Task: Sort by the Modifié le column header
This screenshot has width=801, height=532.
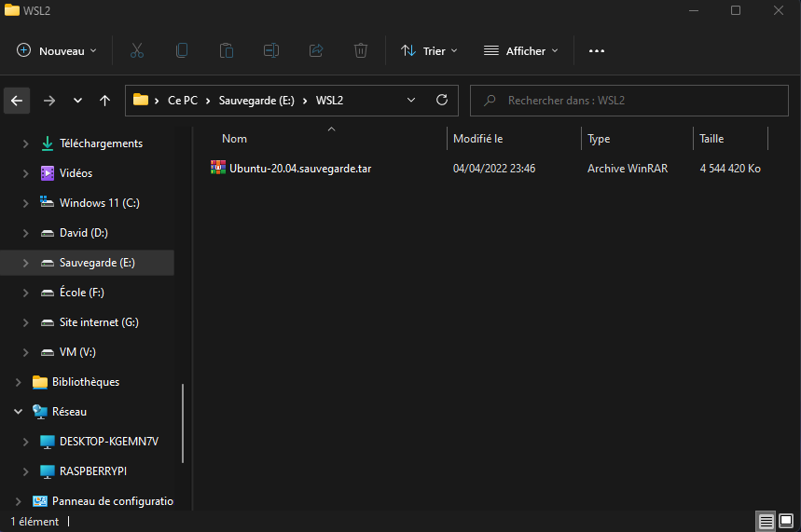Action: click(x=478, y=139)
